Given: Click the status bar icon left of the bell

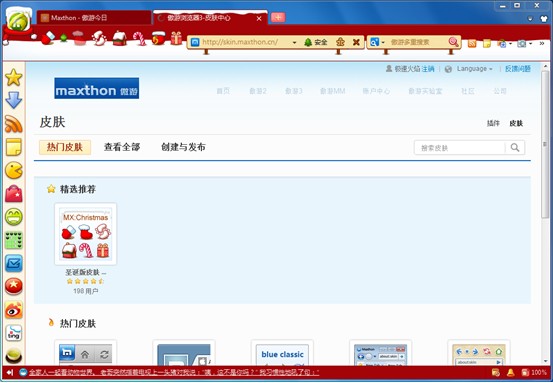Looking at the screenshot, I should coord(496,372).
